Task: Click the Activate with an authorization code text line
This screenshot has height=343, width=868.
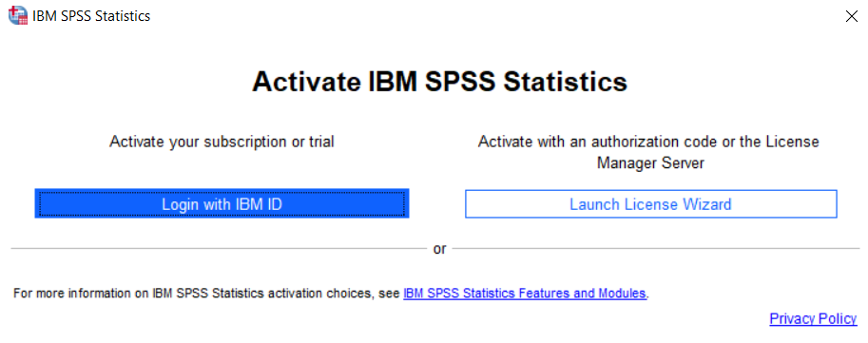Action: coord(648,142)
